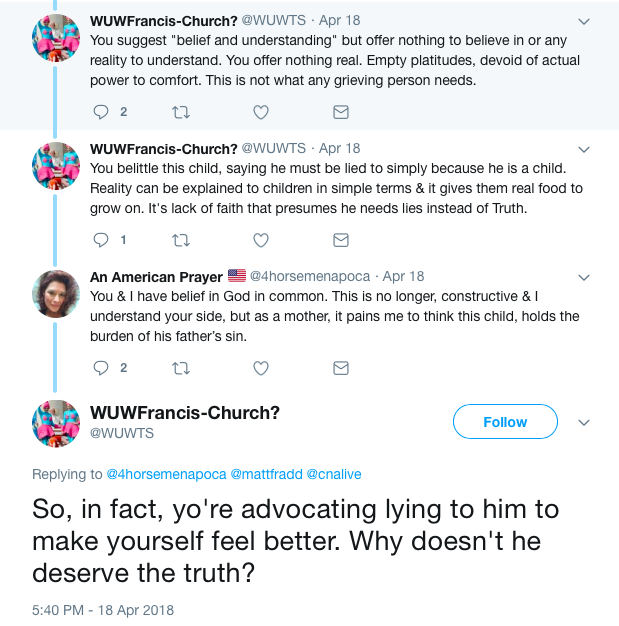
Task: Like the 'Empty platitudes' tweet
Action: [x=260, y=111]
